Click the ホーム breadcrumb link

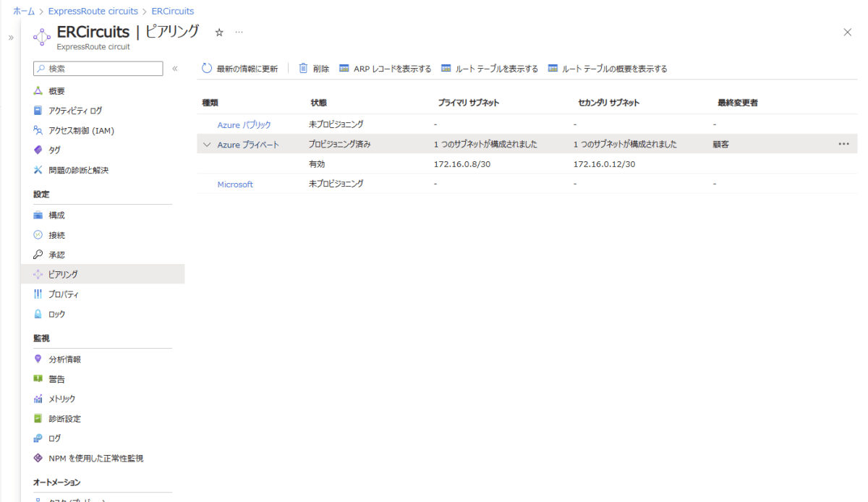pos(25,12)
